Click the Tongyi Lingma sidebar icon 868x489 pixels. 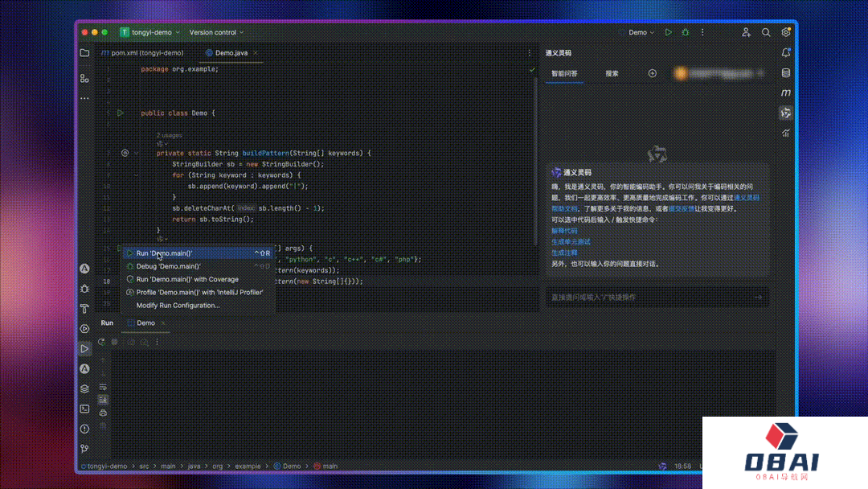pyautogui.click(x=785, y=113)
